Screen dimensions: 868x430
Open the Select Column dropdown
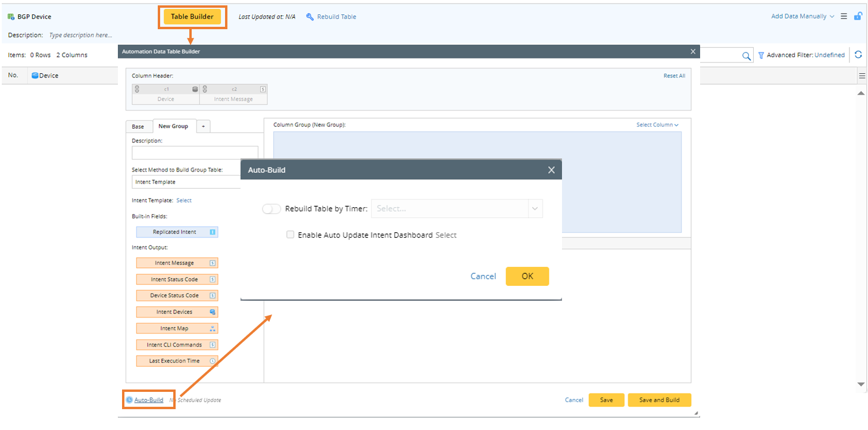(657, 125)
